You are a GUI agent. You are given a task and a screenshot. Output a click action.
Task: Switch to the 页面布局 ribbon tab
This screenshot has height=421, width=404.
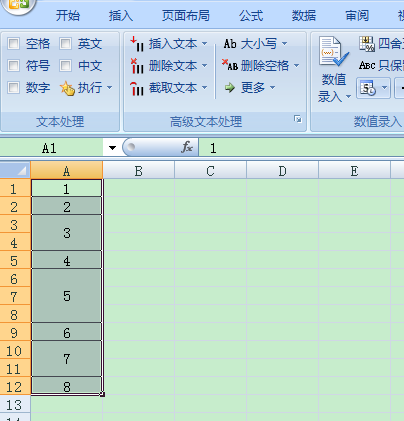186,16
